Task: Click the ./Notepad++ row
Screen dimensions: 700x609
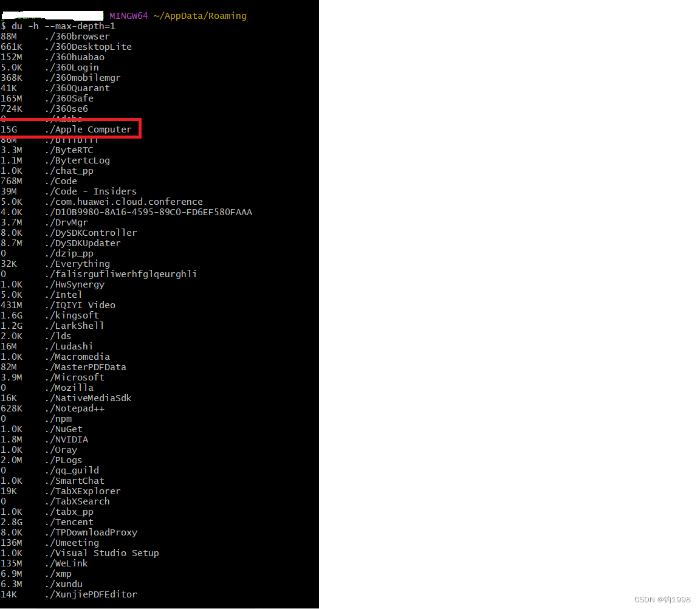Action: (x=53, y=408)
